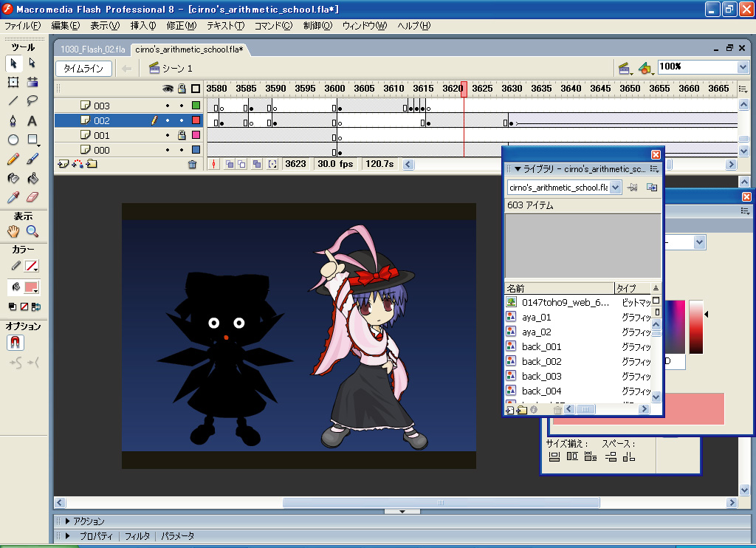Open the stage zoom 100% dropdown
This screenshot has width=756, height=548.
[x=743, y=67]
